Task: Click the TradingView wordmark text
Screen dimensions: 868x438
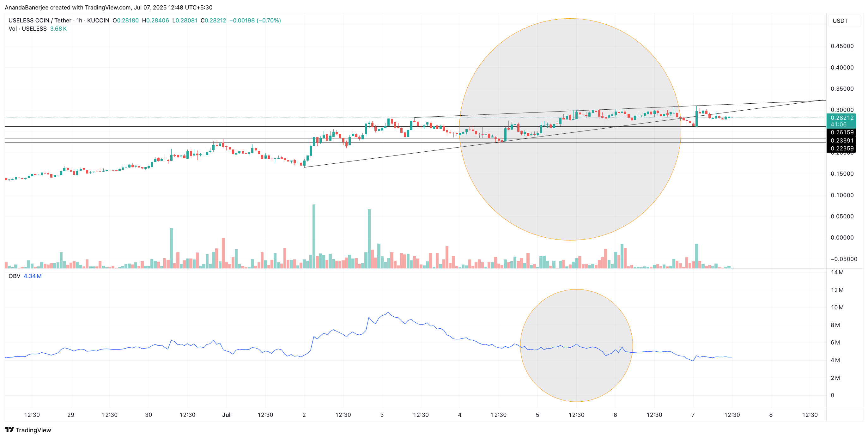Action: pos(33,430)
